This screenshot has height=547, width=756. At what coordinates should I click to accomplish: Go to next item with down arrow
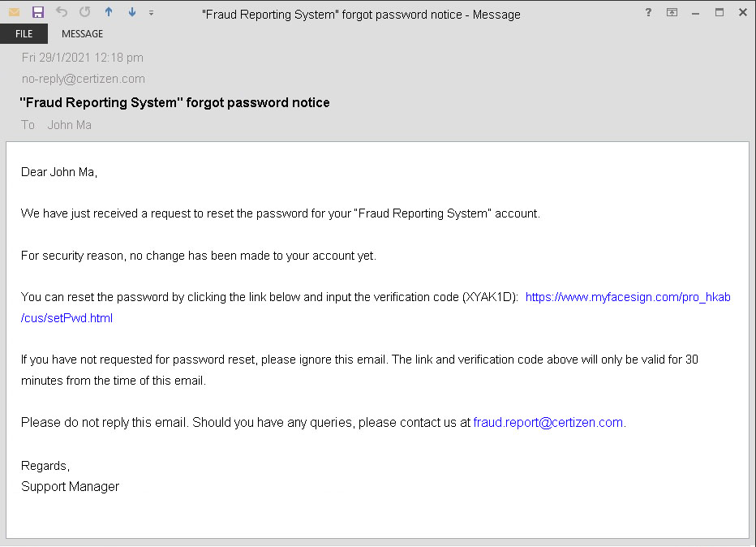[132, 12]
